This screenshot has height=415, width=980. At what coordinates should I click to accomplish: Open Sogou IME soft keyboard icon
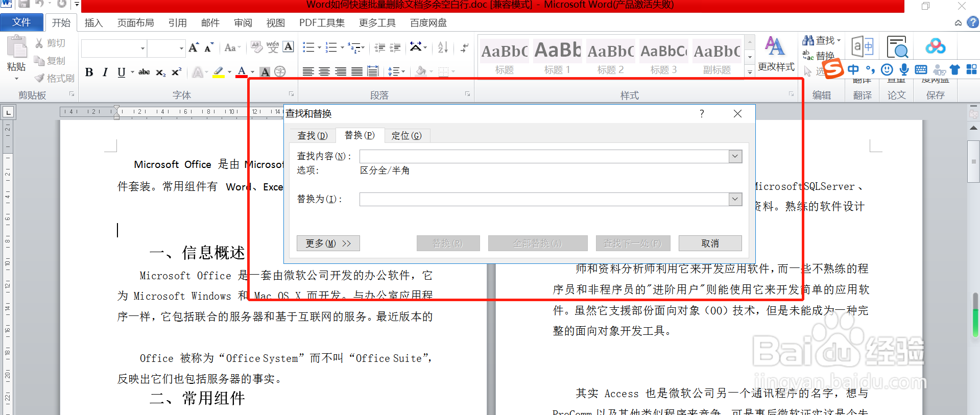click(x=921, y=69)
